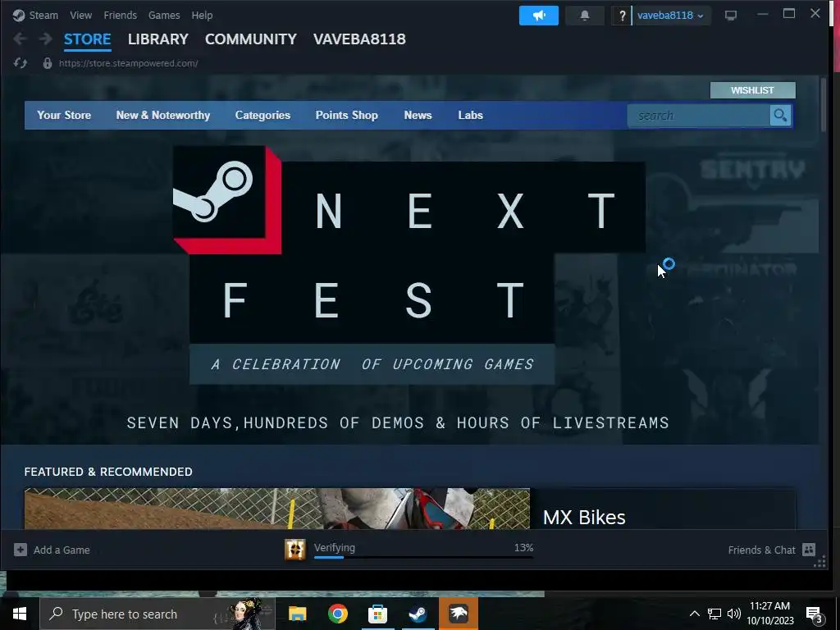Click the MX Bikes title
840x630 pixels.
(x=584, y=517)
